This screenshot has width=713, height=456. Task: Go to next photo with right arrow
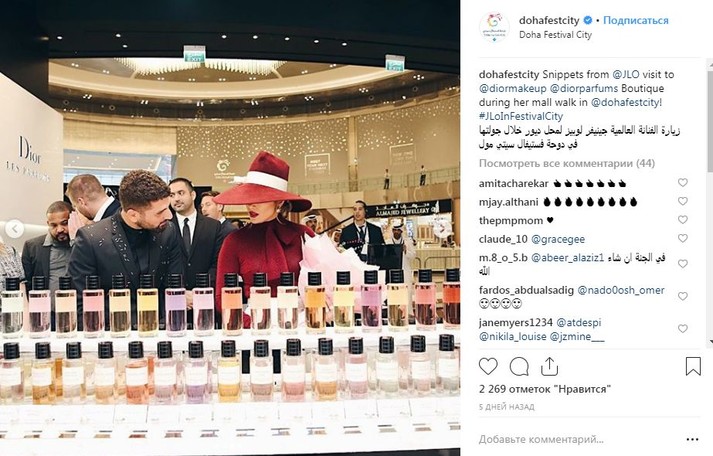coord(444,229)
